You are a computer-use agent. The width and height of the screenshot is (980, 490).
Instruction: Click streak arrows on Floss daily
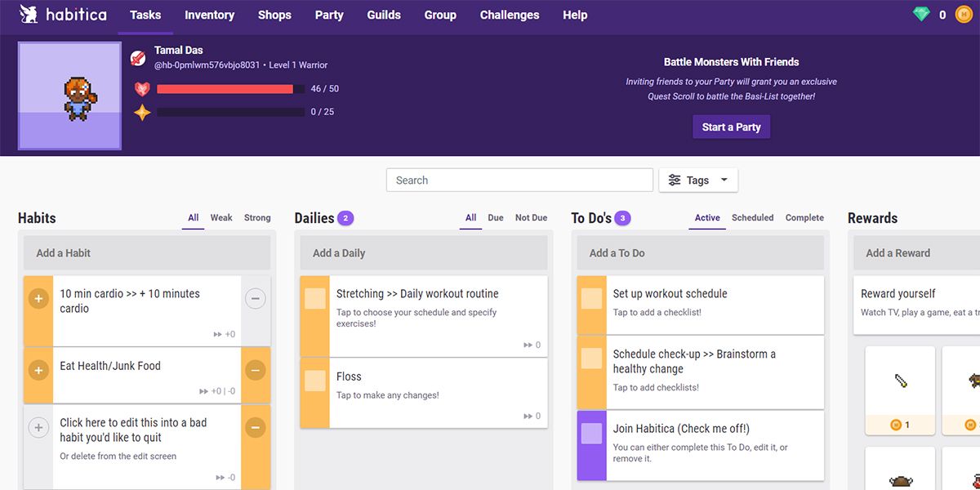pos(528,416)
